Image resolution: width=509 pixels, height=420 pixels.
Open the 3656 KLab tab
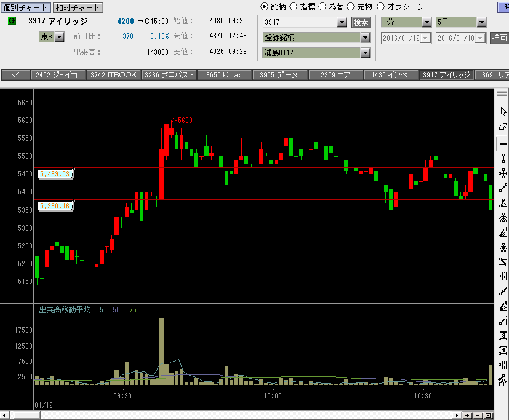225,75
